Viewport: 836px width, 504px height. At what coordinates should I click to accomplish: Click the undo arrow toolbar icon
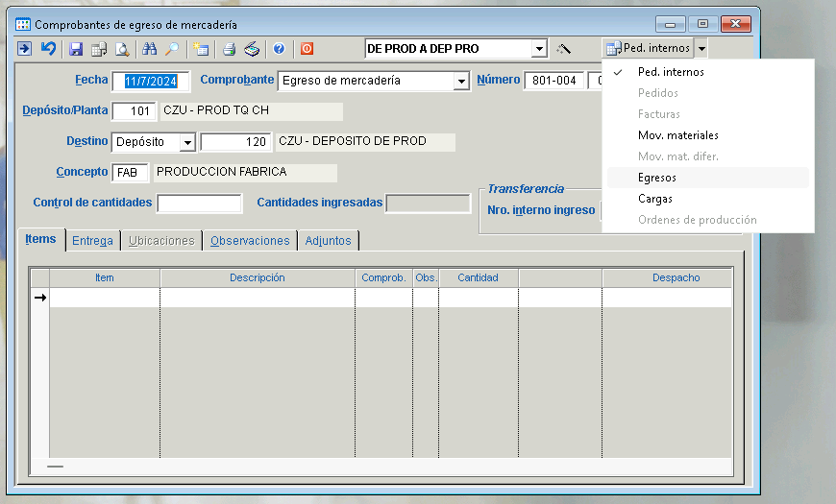point(47,49)
